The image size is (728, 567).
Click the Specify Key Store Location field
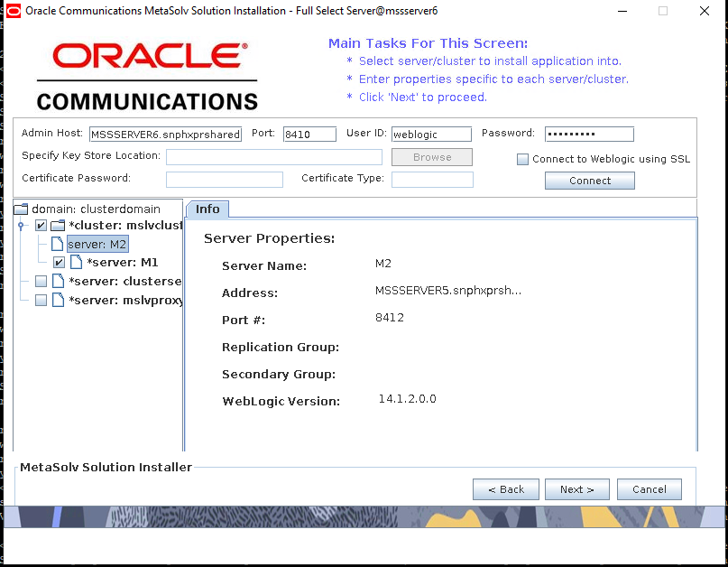274,157
